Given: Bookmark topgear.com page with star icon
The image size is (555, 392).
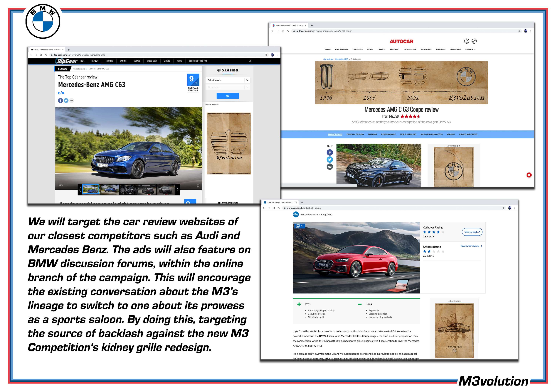Looking at the screenshot, I should tap(266, 55).
